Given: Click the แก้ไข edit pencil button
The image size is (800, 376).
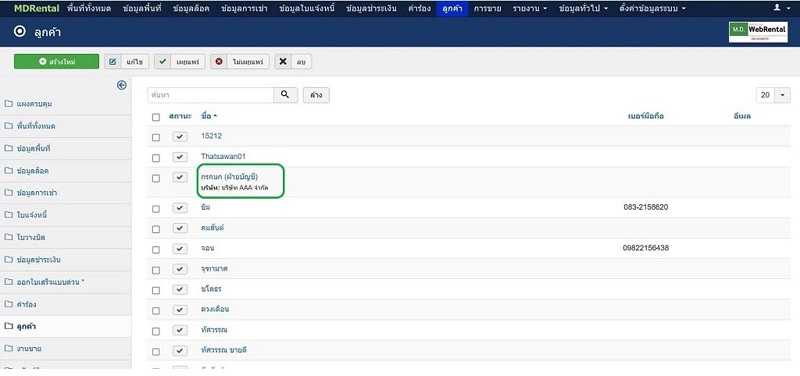Looking at the screenshot, I should coord(127,62).
